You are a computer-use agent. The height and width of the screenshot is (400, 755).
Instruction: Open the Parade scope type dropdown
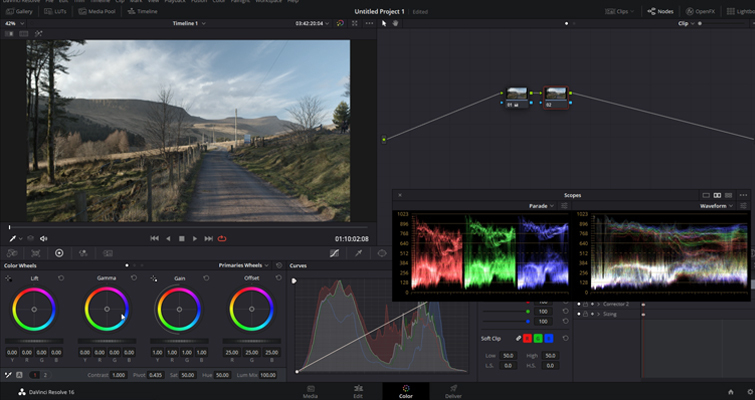(541, 206)
